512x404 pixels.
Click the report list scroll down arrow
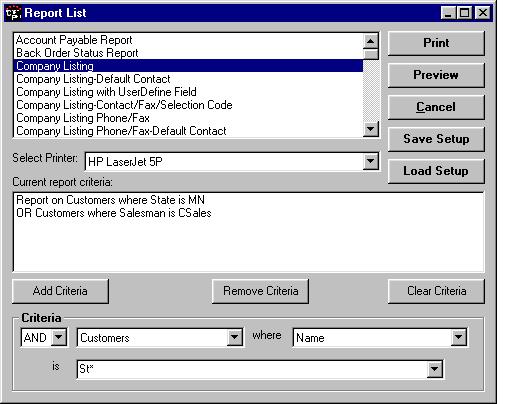click(370, 129)
